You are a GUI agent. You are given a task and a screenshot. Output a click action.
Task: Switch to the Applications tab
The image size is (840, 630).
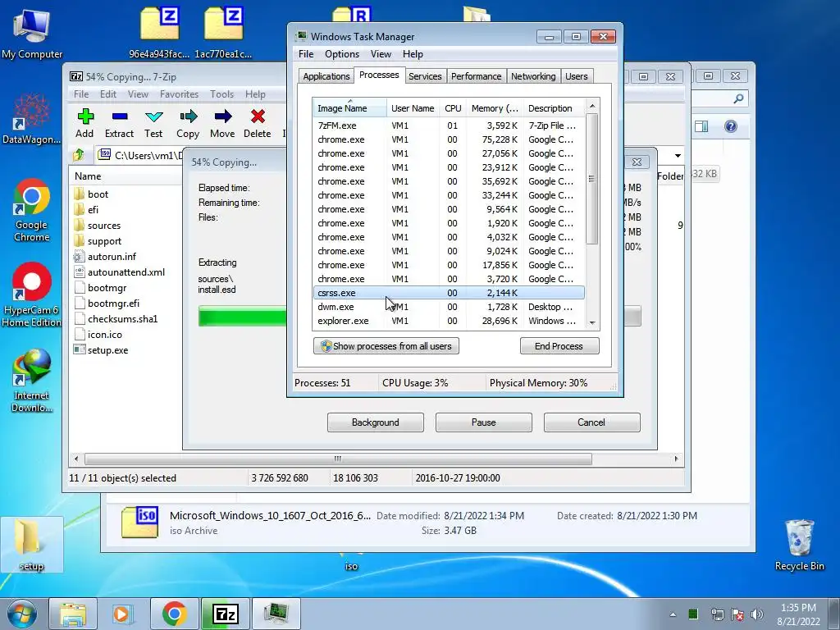tap(326, 76)
